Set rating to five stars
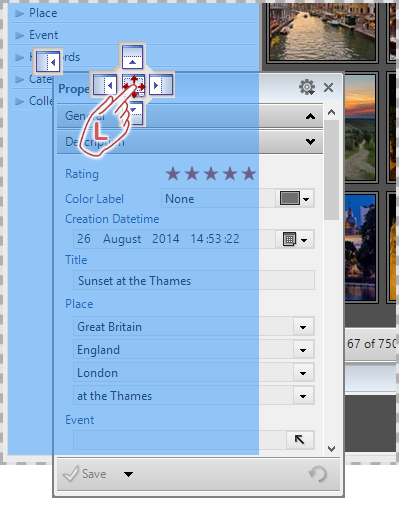 click(249, 174)
